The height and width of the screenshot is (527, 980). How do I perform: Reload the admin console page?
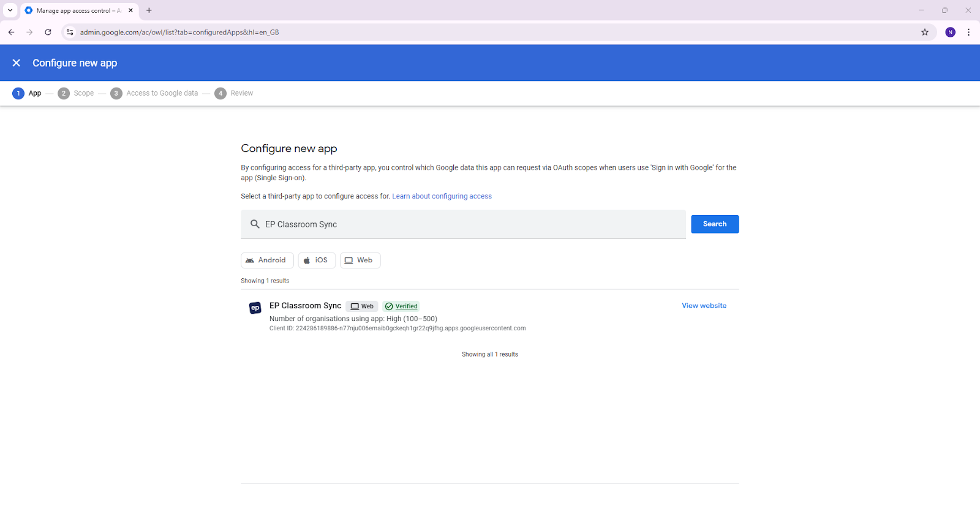pos(48,32)
